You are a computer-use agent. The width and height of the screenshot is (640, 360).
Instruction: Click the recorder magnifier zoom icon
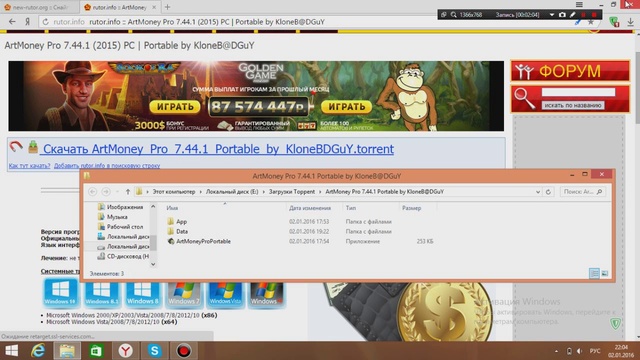[453, 15]
